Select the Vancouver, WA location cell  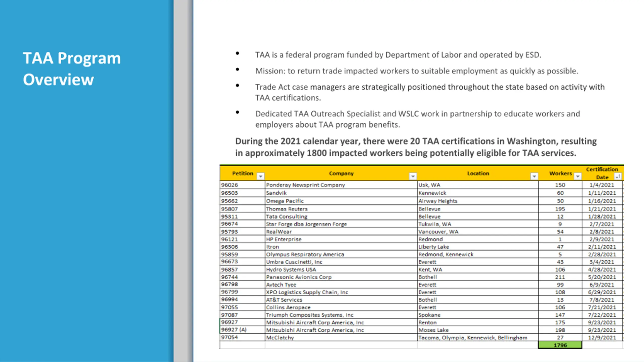(x=478, y=232)
